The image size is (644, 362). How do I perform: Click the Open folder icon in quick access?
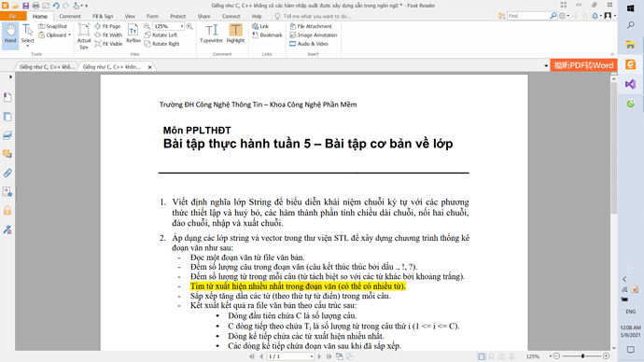click(x=15, y=6)
